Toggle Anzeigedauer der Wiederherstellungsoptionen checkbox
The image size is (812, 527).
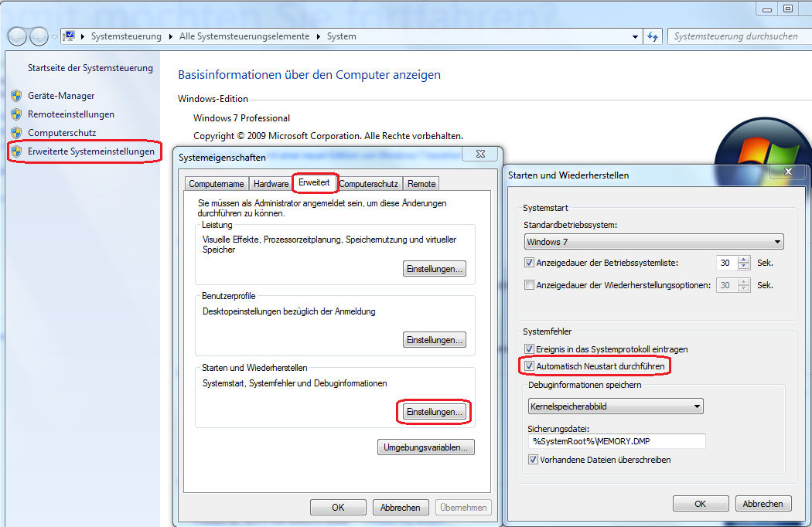coord(529,284)
